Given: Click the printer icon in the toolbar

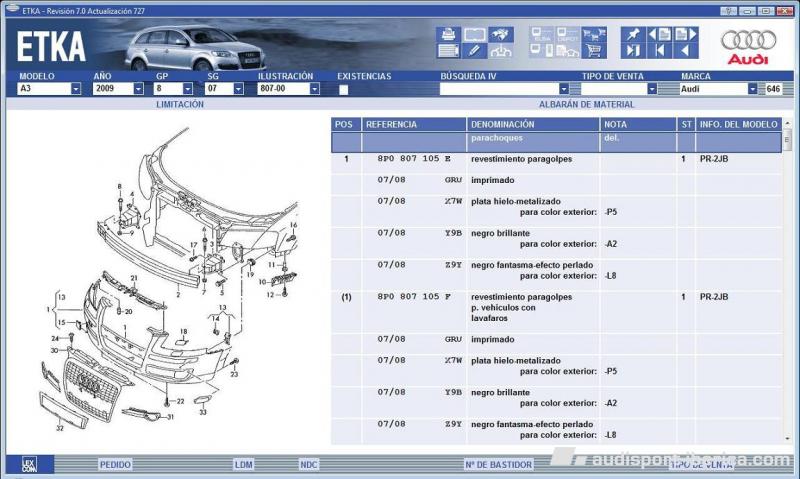Looking at the screenshot, I should pyautogui.click(x=448, y=34).
